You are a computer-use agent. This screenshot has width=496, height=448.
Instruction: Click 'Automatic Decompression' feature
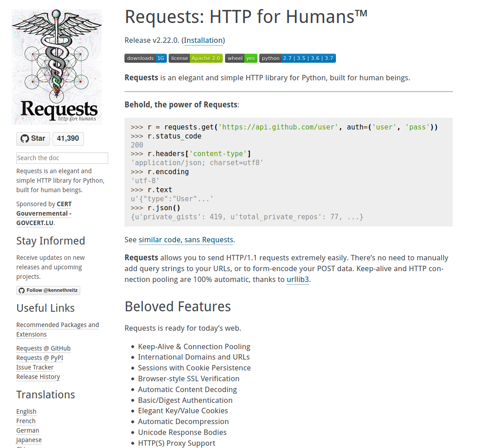click(184, 421)
